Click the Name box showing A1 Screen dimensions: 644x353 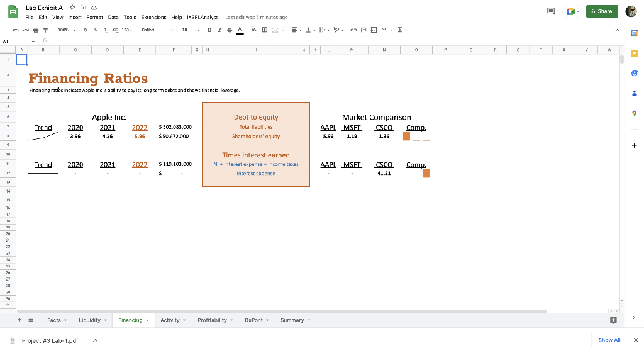pos(18,41)
